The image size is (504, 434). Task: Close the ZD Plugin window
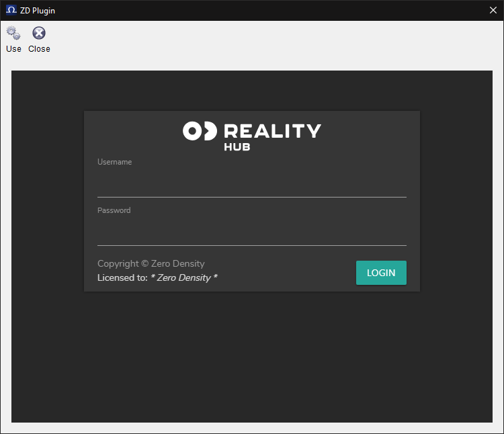point(493,10)
